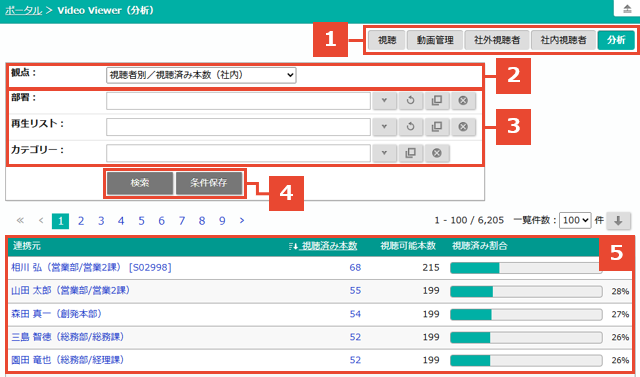The image size is (640, 377).
Task: Switch to the 動画管理 tab
Action: click(435, 40)
